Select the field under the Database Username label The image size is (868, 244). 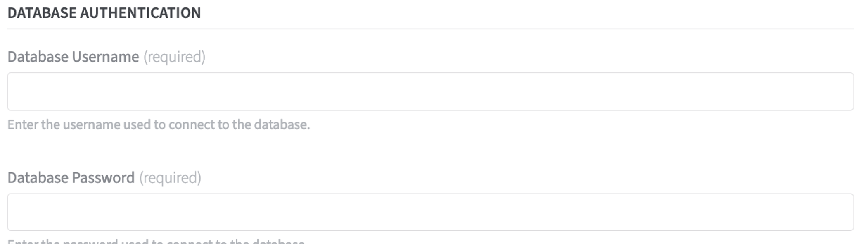coord(430,91)
